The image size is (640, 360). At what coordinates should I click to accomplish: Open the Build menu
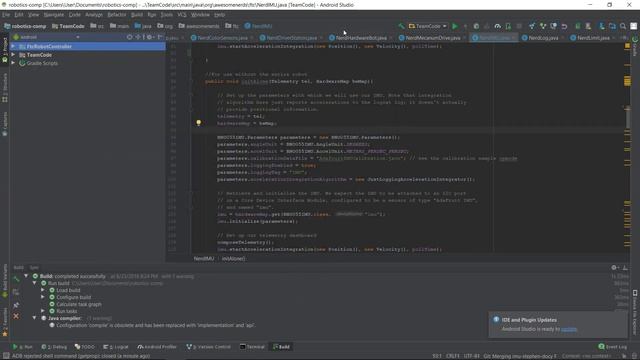[137, 15]
